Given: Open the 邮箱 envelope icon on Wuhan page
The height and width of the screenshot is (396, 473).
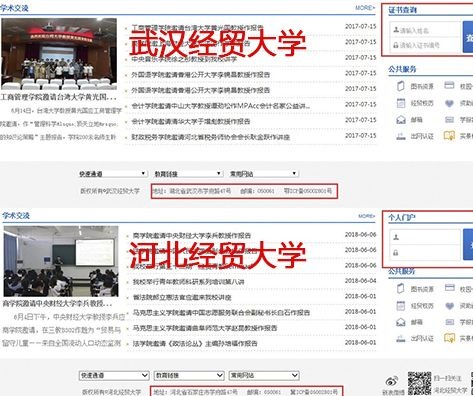Looking at the screenshot, I should click(x=401, y=119).
